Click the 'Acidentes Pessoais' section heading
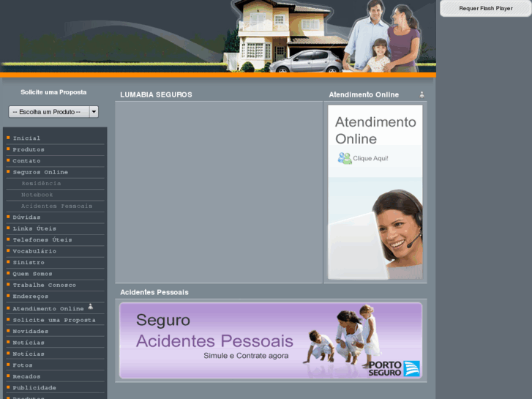 (154, 292)
